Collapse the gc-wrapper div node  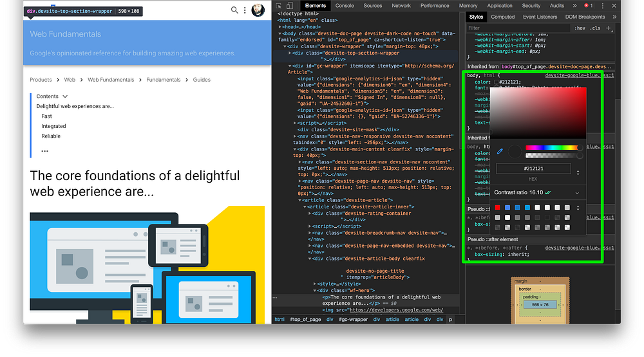point(290,66)
